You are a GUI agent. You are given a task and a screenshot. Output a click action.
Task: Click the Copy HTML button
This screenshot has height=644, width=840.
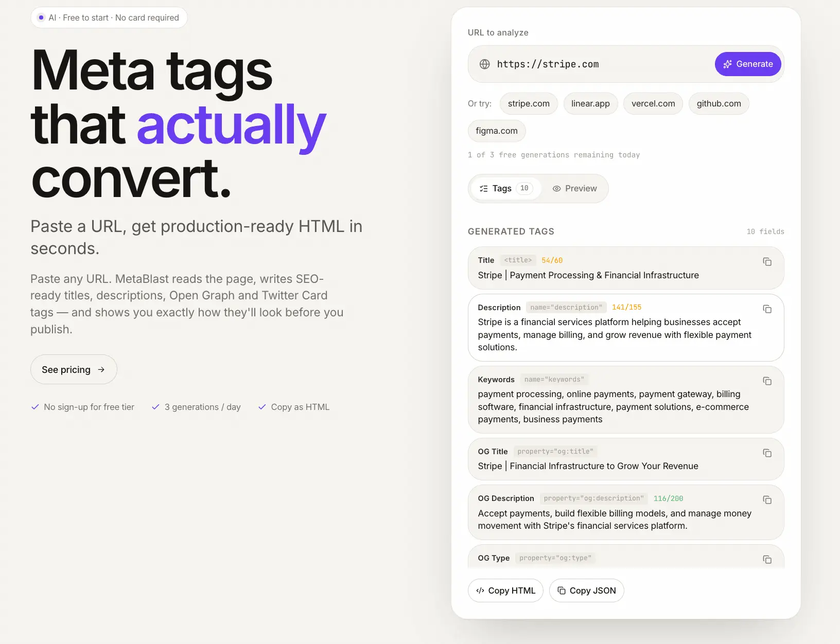click(505, 591)
